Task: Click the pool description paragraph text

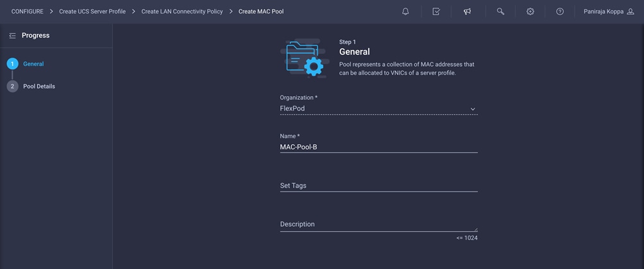Action: tap(407, 69)
